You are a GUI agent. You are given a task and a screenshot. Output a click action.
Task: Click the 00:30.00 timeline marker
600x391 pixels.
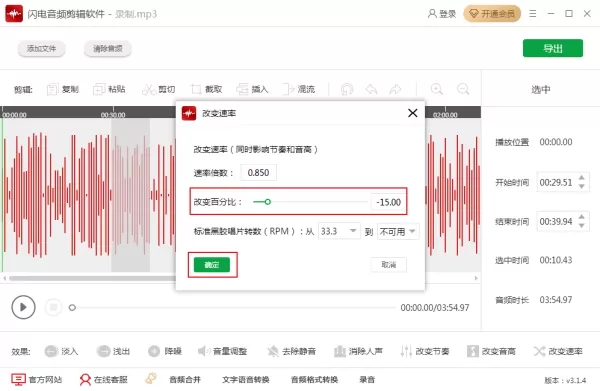(113, 115)
